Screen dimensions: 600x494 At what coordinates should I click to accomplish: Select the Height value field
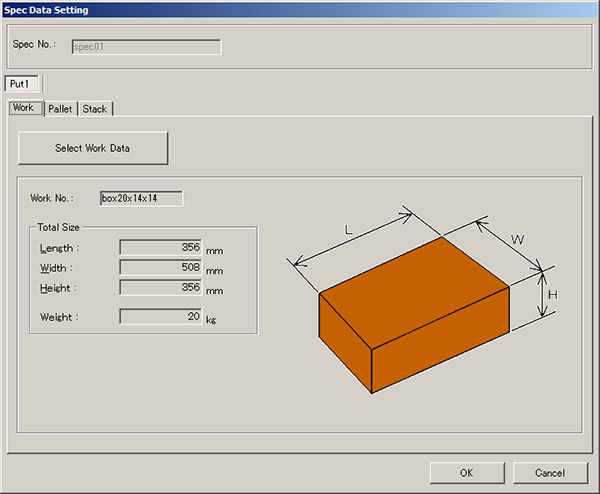tap(160, 287)
